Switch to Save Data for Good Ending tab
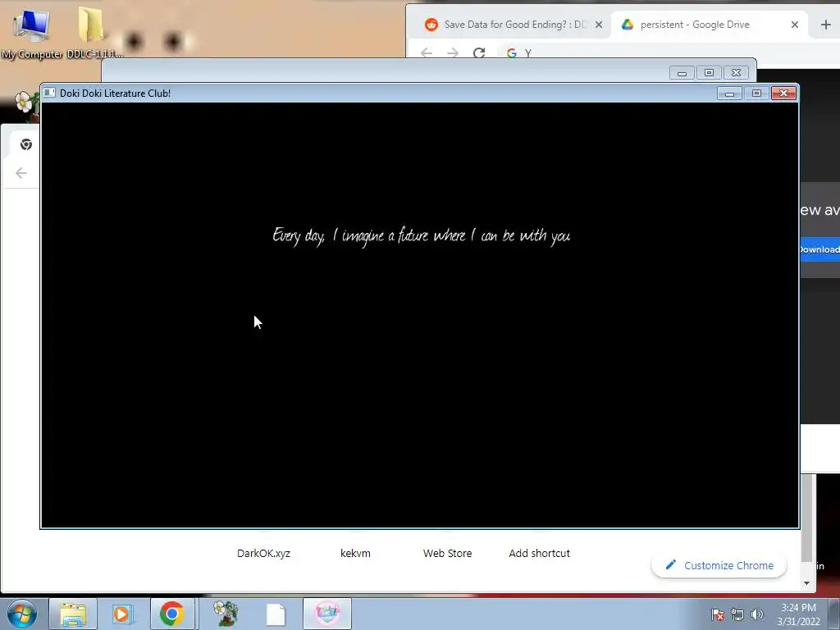Image resolution: width=840 pixels, height=630 pixels. click(x=514, y=25)
